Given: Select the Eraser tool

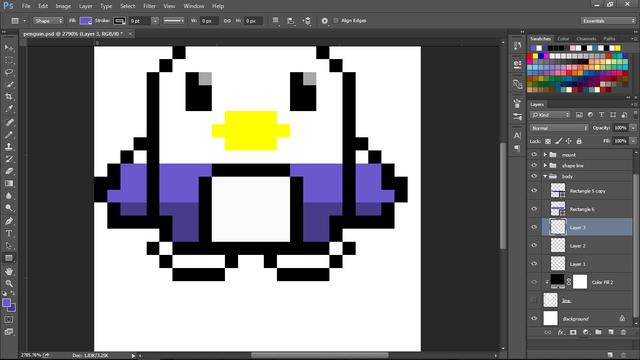Looking at the screenshot, I should pos(9,171).
